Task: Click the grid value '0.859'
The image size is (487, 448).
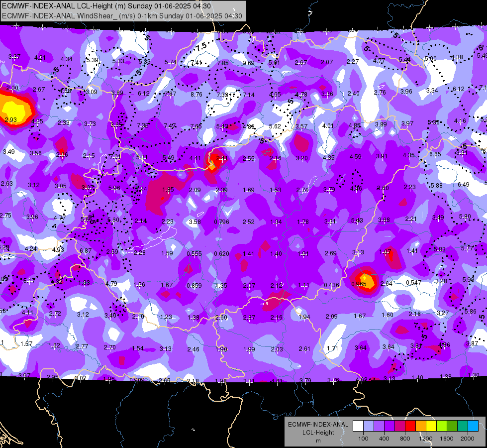Action: click(x=194, y=285)
